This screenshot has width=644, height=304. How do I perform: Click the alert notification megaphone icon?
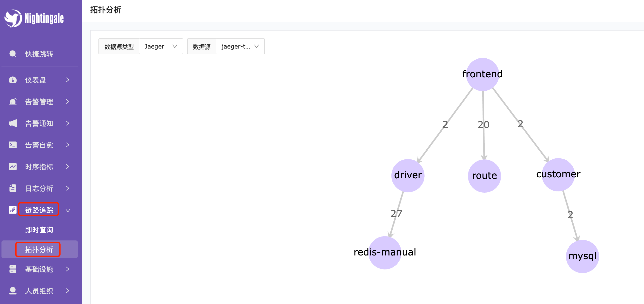pos(13,123)
